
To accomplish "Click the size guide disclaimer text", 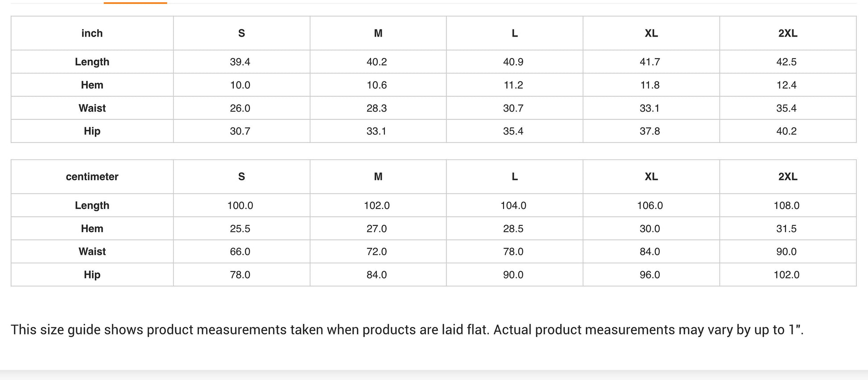I will click(407, 330).
